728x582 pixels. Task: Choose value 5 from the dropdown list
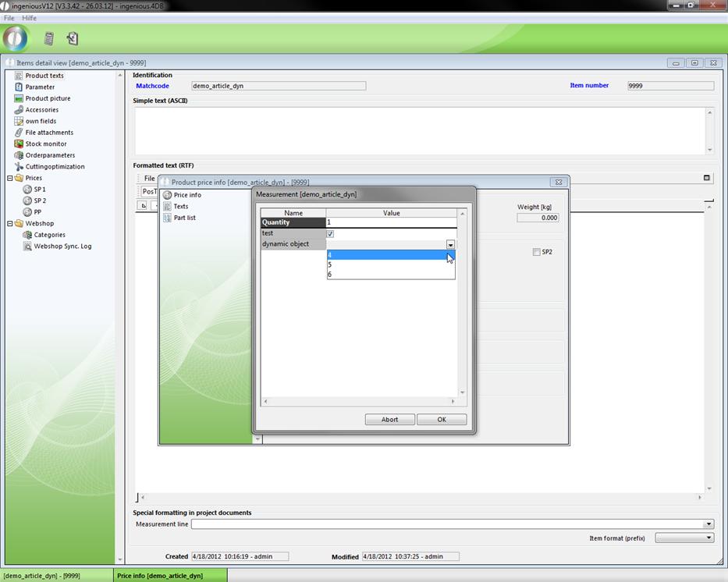(390, 264)
